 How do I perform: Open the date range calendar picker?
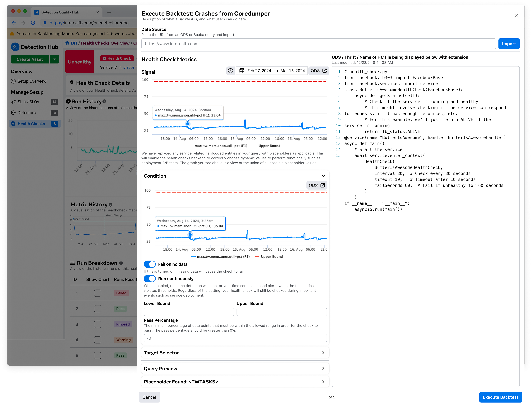[x=272, y=71]
